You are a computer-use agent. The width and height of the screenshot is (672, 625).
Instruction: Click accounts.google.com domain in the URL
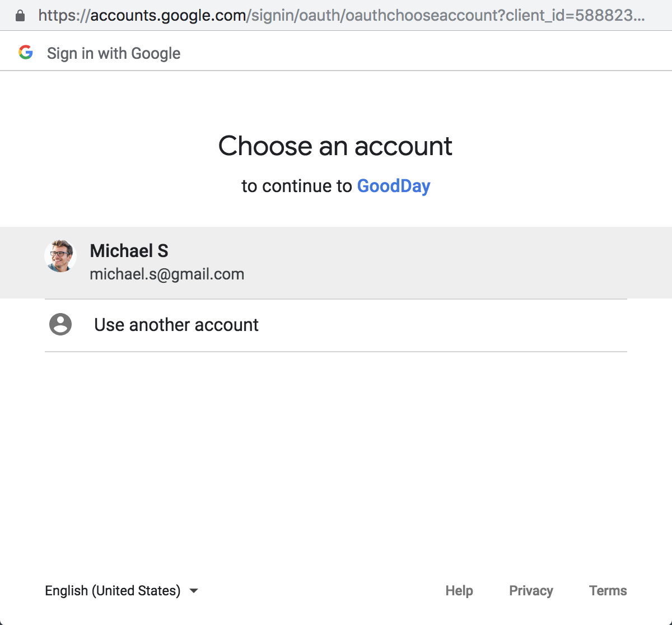tap(168, 16)
